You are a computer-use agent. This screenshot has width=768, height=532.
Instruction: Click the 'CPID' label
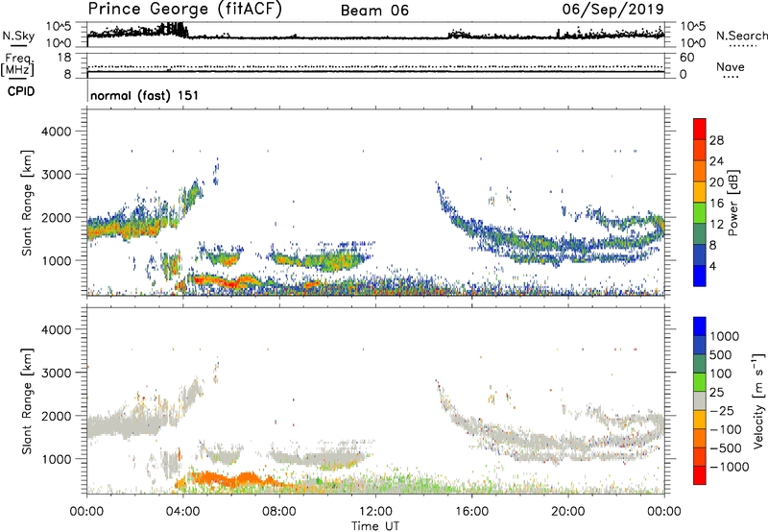coord(21,91)
